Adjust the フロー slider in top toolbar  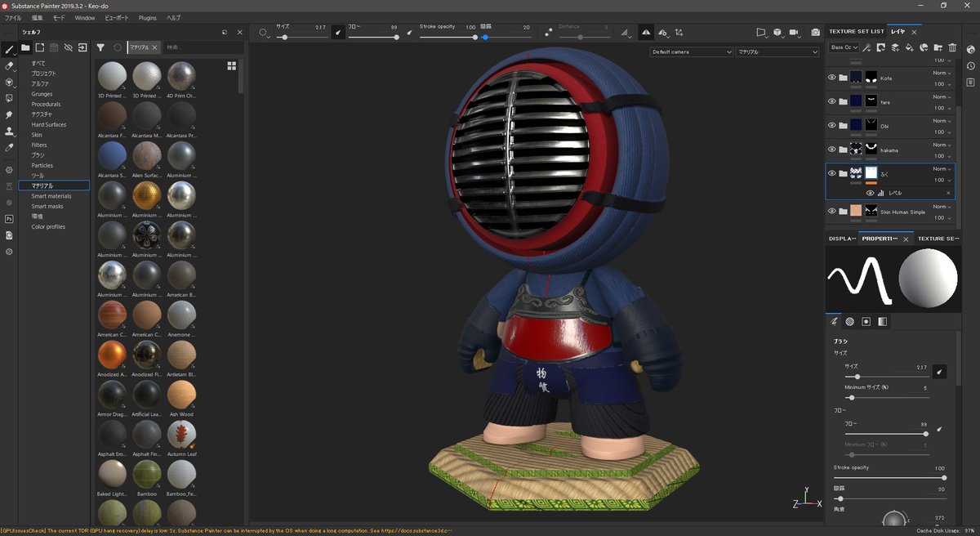(x=373, y=37)
